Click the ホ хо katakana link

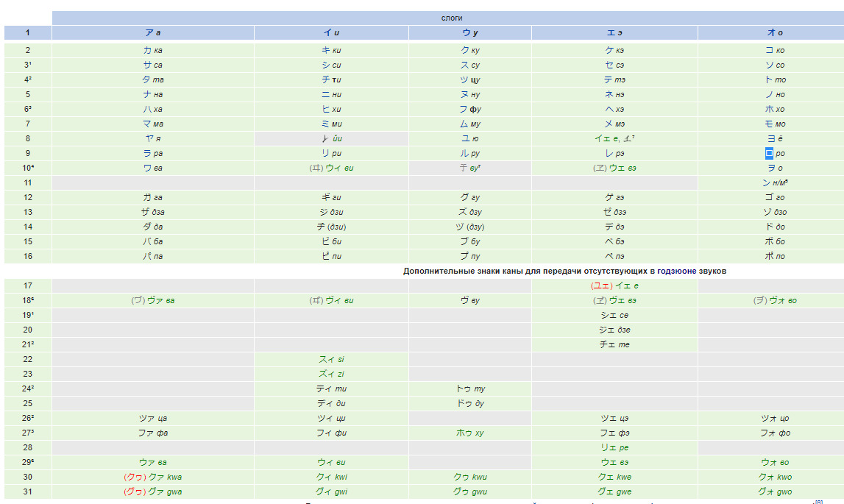770,109
